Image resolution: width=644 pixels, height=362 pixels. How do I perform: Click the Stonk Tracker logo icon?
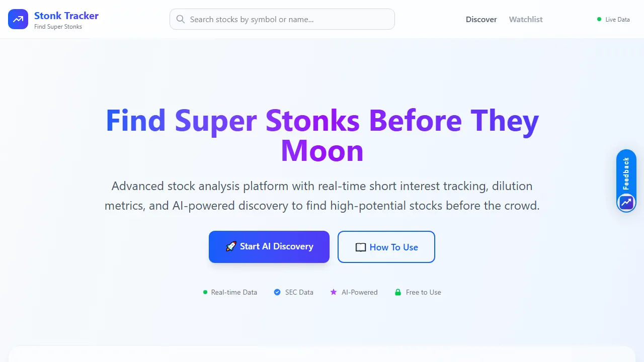18,19
